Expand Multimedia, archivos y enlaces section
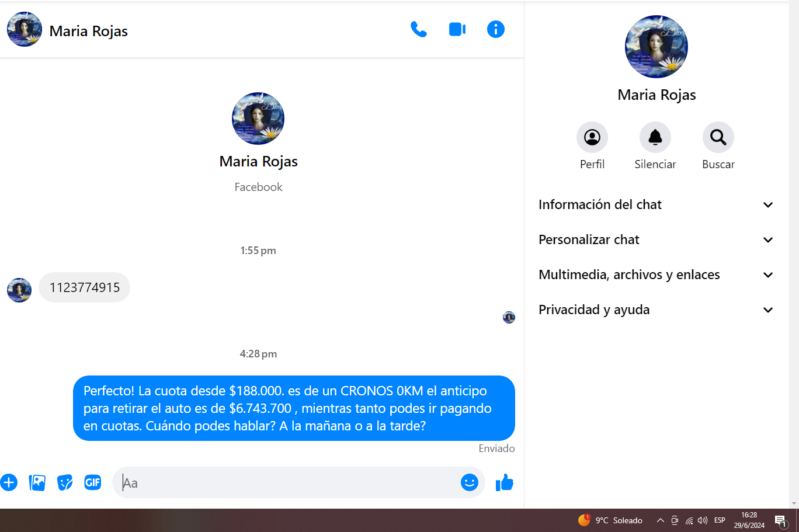This screenshot has height=532, width=799. pyautogui.click(x=656, y=275)
